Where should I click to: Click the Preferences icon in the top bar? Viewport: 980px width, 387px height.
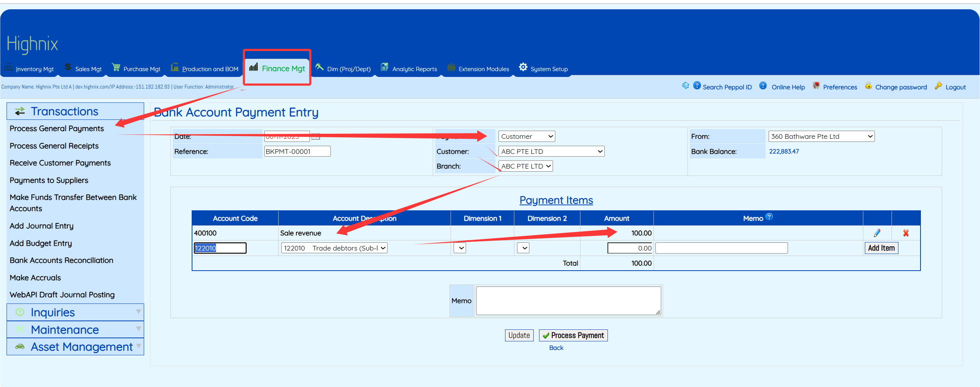point(816,86)
